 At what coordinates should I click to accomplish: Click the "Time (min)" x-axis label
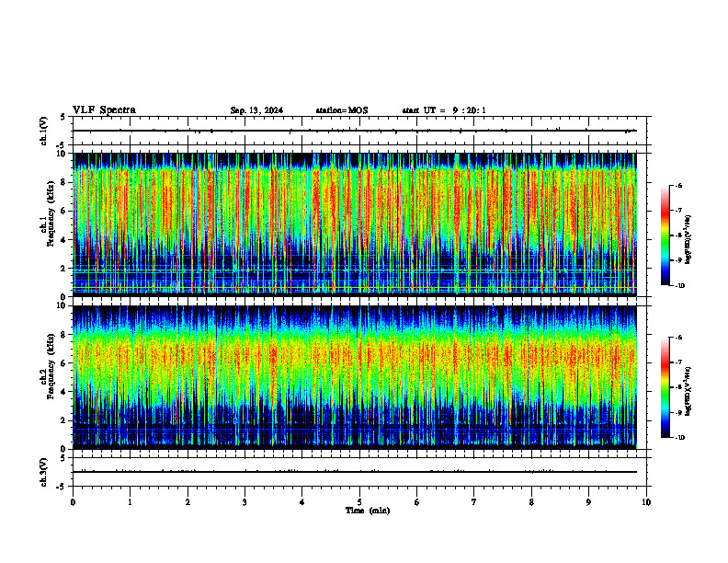pyautogui.click(x=368, y=511)
